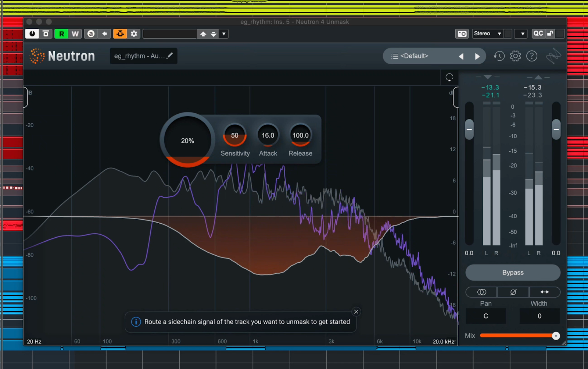Click the output gain fader handle

pos(556,129)
